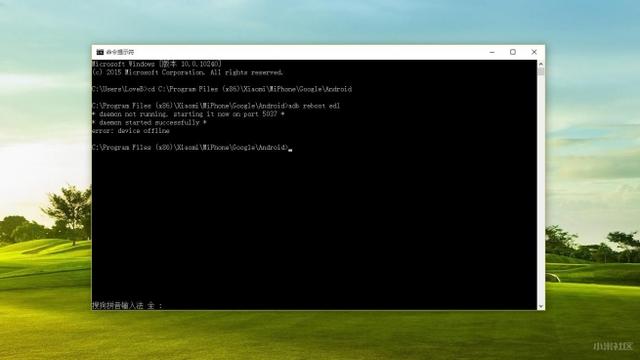Click the 'daemon not running' message line
The image size is (640, 360).
point(188,114)
